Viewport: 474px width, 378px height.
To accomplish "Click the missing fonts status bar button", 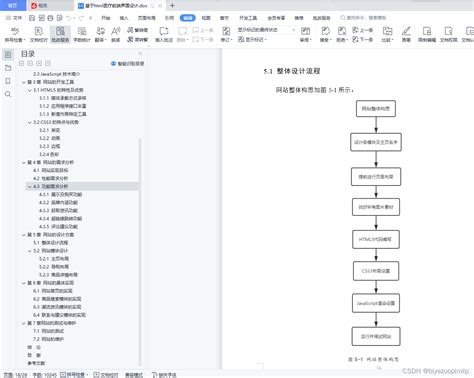I will pos(164,375).
